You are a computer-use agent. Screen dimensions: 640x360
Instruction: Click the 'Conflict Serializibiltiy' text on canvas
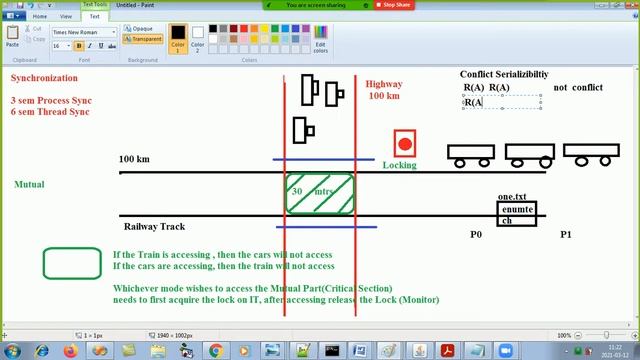[x=504, y=74]
